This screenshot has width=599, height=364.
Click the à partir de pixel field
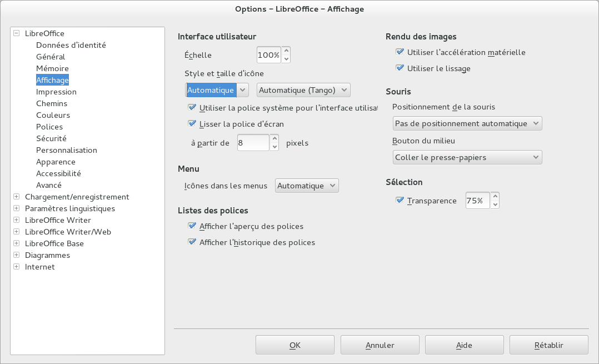pyautogui.click(x=253, y=143)
